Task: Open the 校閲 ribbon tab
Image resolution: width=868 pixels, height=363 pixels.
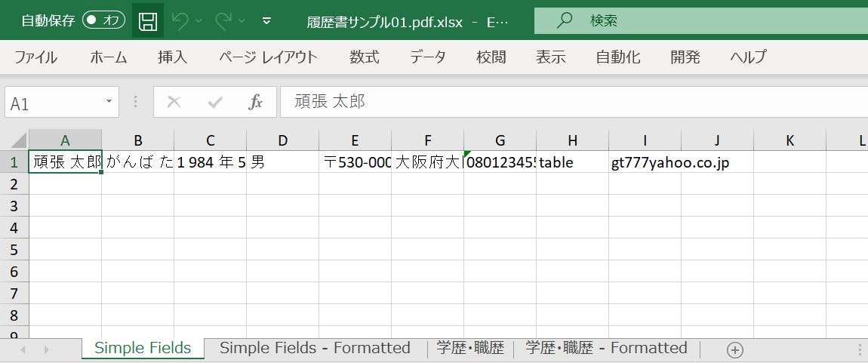Action: click(491, 57)
